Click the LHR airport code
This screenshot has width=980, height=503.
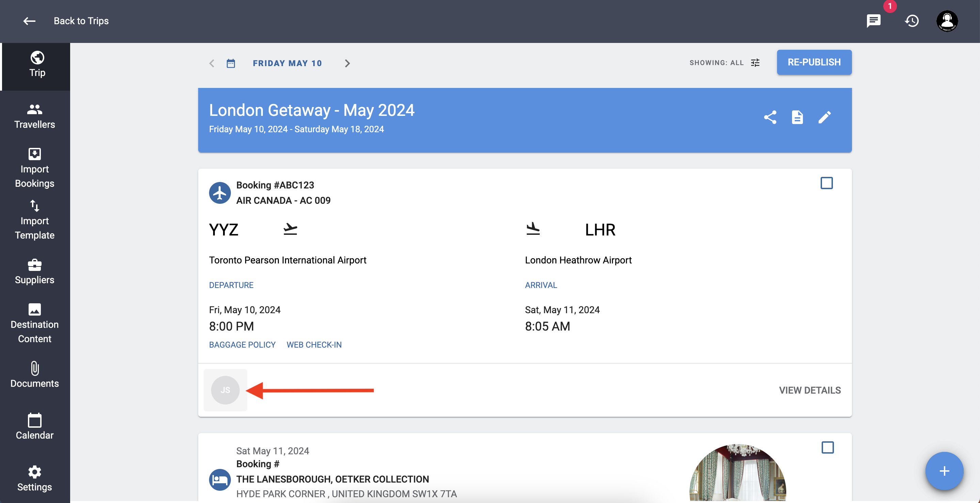[600, 230]
